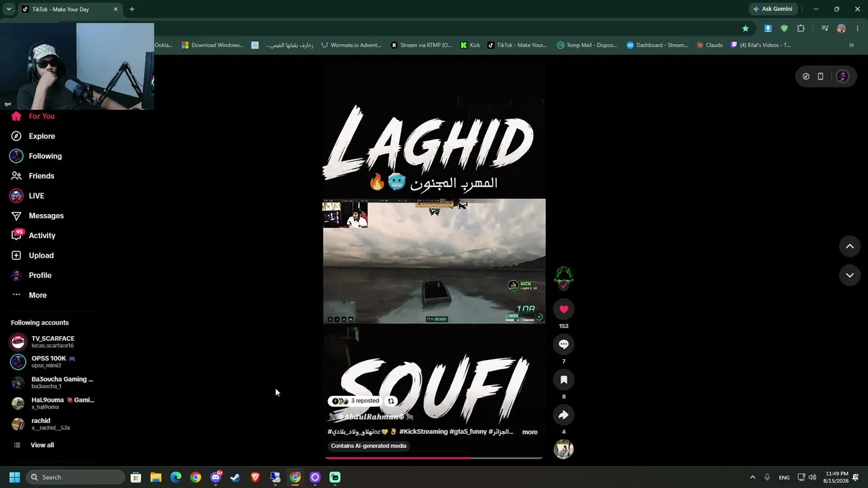This screenshot has width=868, height=488.
Task: Open the AbdulRahman creator name link
Action: coord(371,417)
